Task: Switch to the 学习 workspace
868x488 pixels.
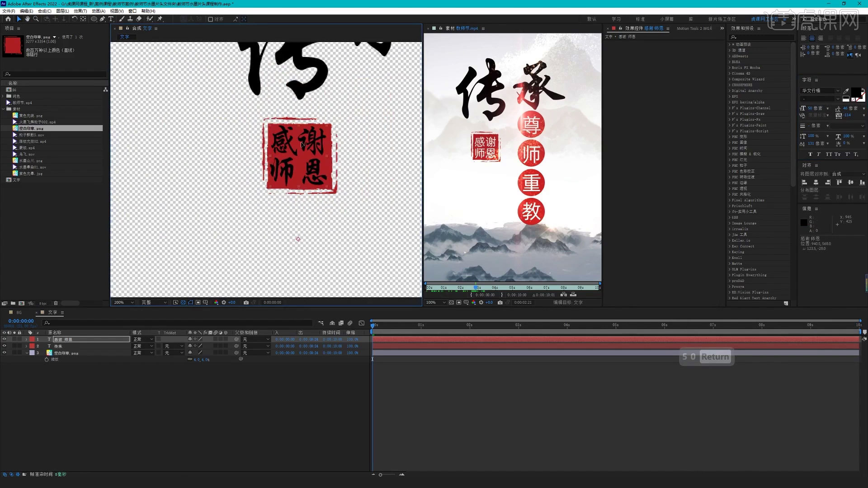Action: pos(616,19)
